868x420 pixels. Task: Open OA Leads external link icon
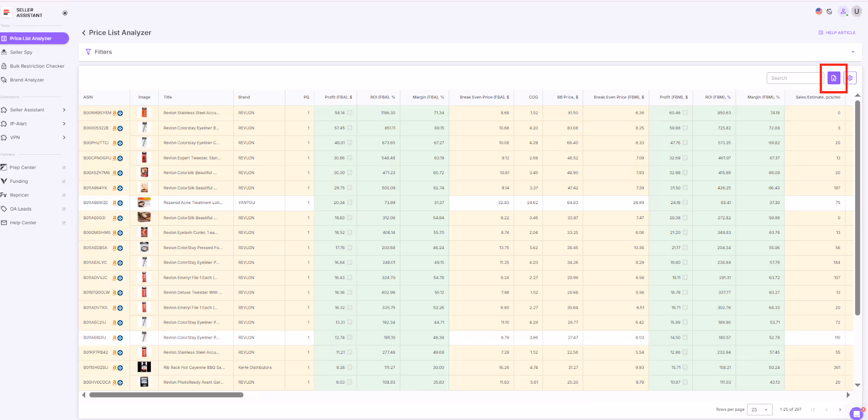(63, 209)
